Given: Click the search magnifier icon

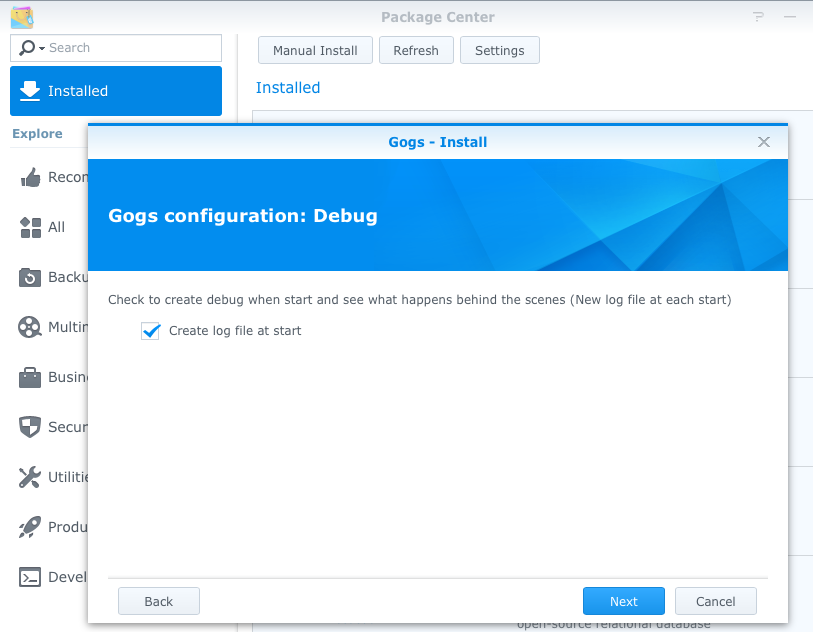Looking at the screenshot, I should tap(27, 48).
